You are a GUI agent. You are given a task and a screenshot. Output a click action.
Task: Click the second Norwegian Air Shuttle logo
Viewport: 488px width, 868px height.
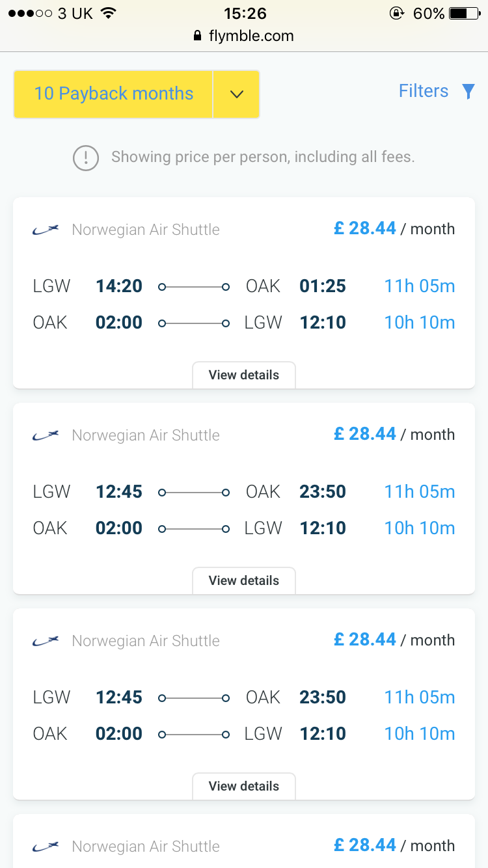click(46, 435)
